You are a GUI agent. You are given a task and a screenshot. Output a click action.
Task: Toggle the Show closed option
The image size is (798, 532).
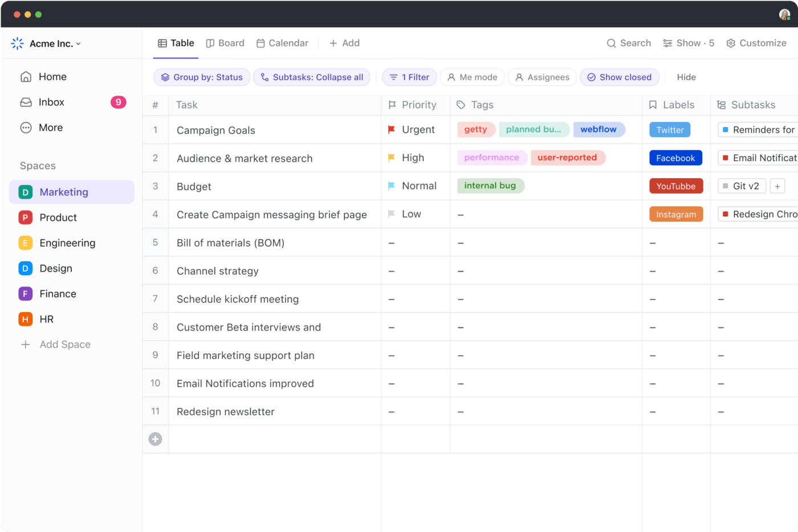click(x=619, y=77)
